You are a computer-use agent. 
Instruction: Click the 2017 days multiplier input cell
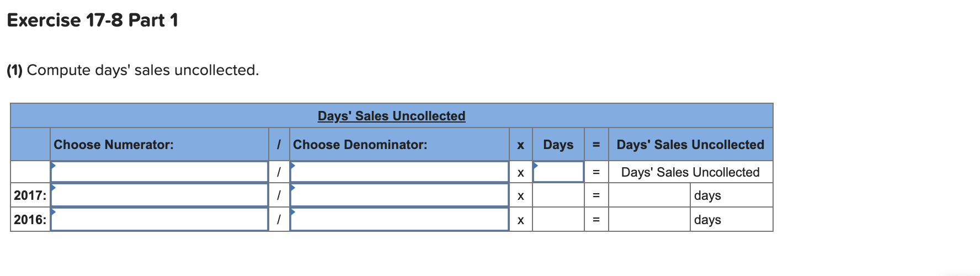tap(558, 195)
